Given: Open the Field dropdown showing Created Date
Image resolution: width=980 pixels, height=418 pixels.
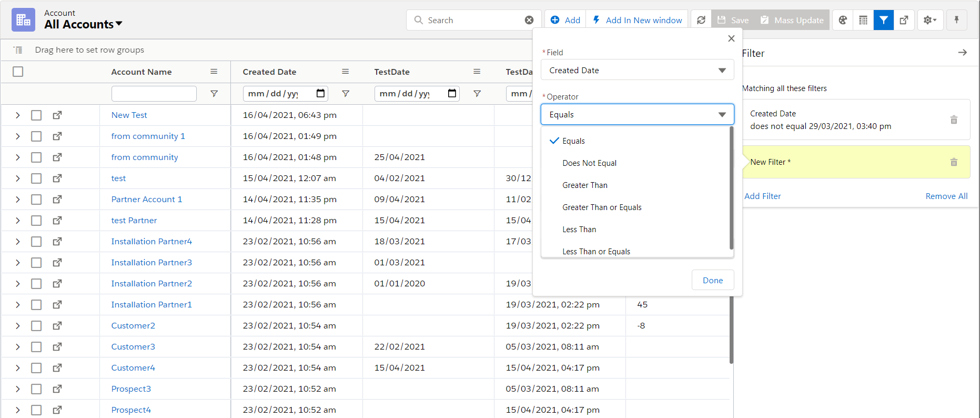Looking at the screenshot, I should click(x=637, y=70).
